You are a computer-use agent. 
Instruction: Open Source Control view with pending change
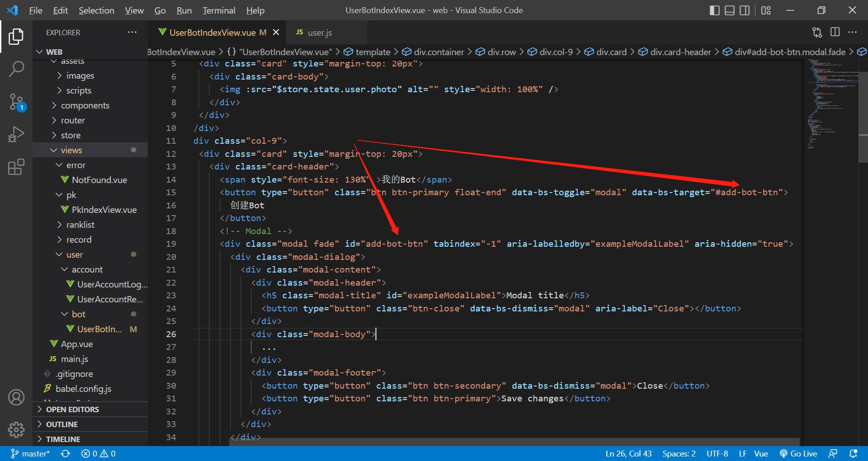point(16,102)
